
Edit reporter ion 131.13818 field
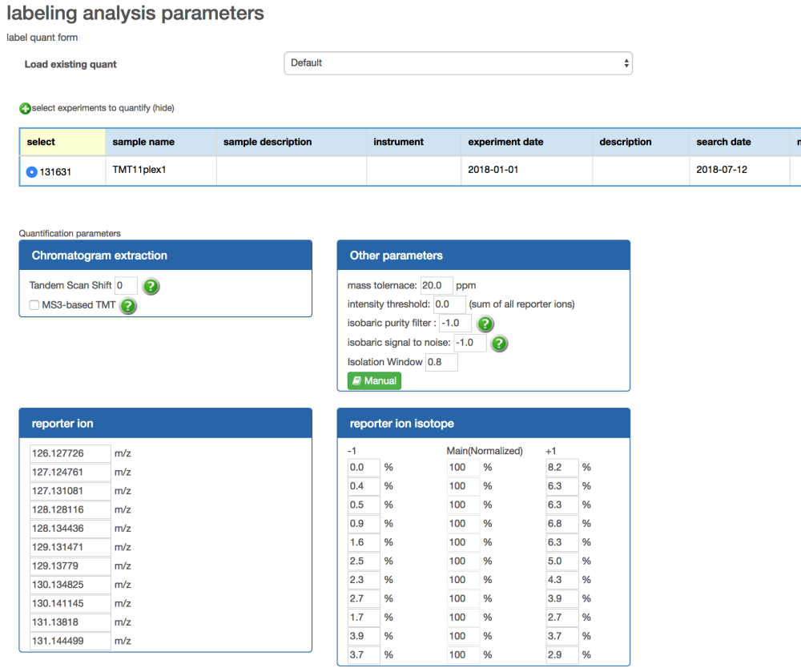tap(70, 622)
